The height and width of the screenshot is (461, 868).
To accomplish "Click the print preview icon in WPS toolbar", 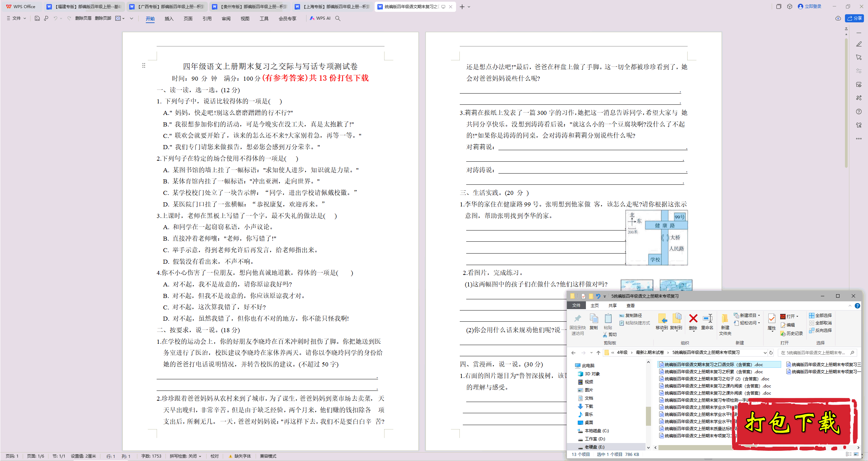I will 46,18.
